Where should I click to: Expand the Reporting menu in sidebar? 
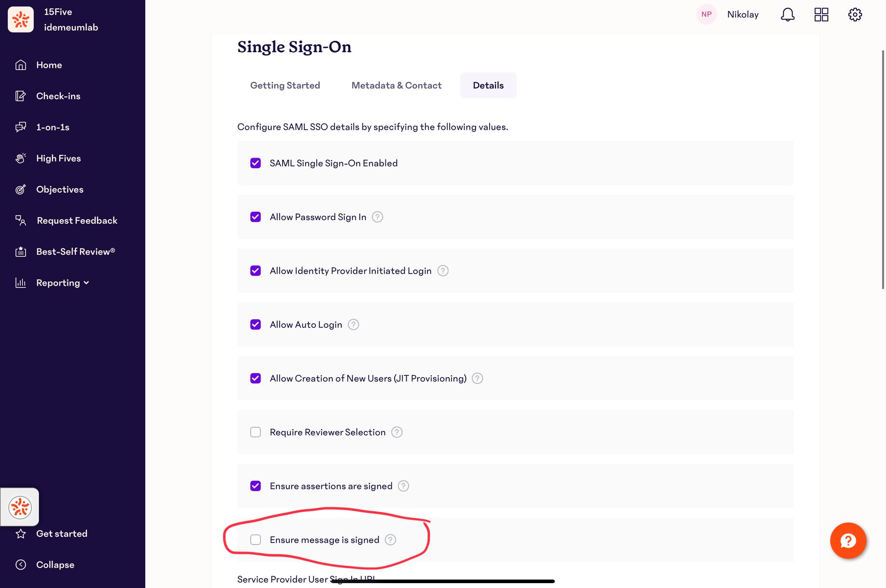coord(62,282)
